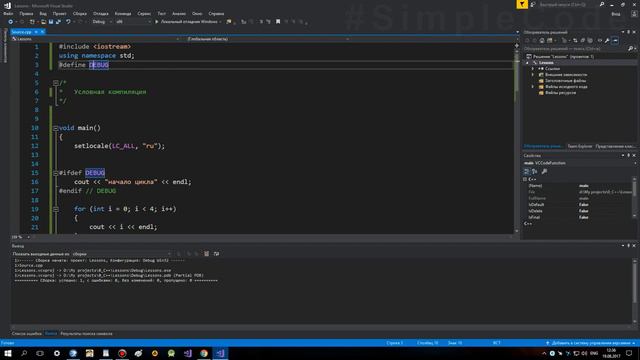Click the Quick Launch search magnifier
This screenshot has height=360, width=640.
click(602, 4)
